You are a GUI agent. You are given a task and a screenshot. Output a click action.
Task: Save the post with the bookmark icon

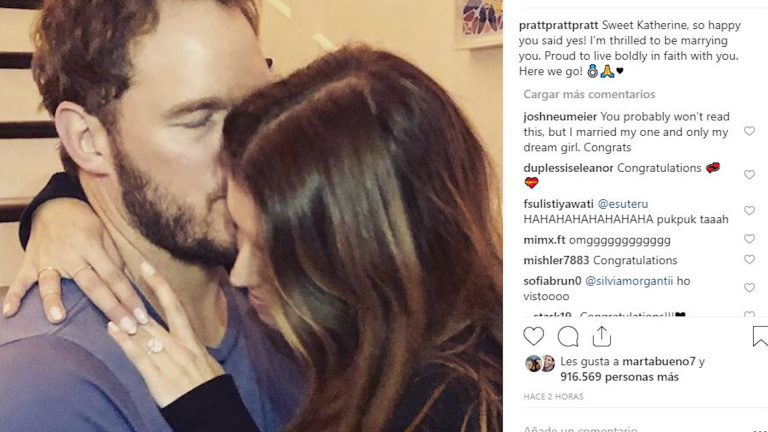click(x=760, y=336)
